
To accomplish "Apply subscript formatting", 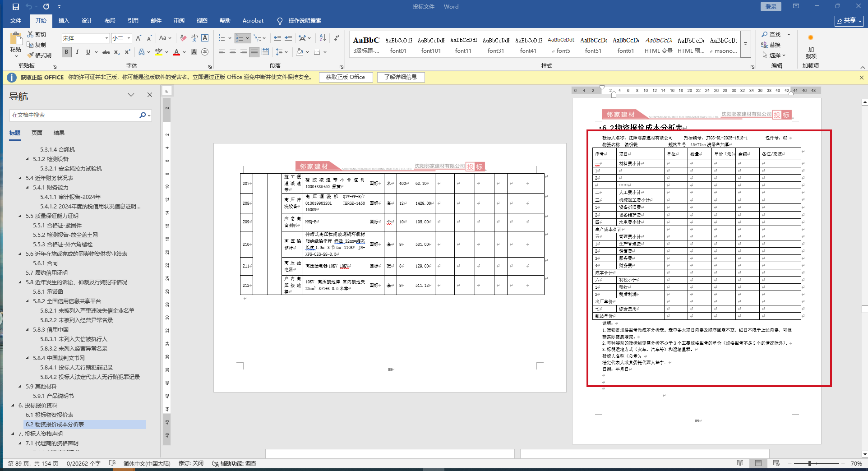I will click(117, 52).
